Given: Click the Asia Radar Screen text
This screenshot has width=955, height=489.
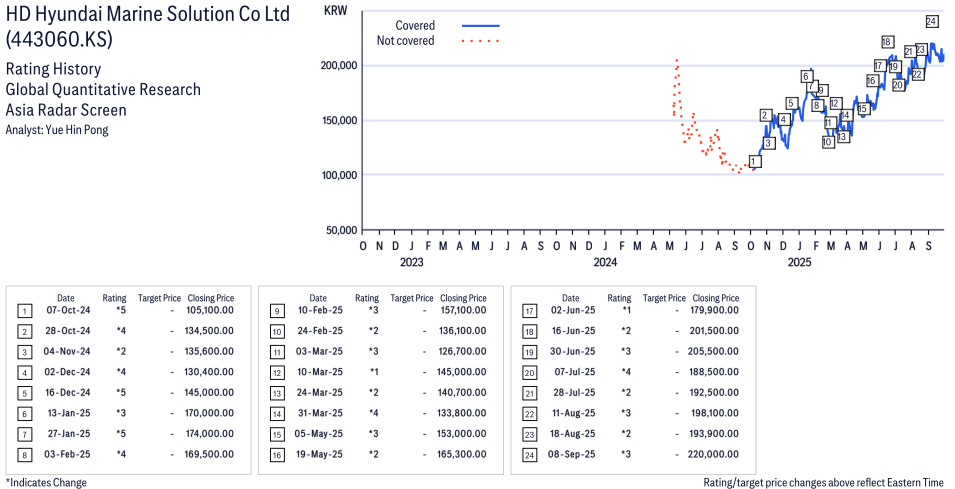Looking at the screenshot, I should point(66,110).
